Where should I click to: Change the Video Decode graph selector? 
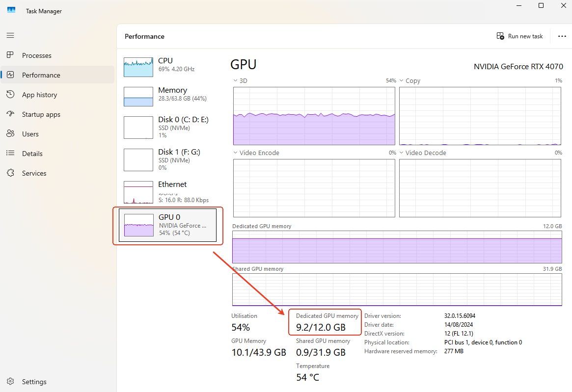pos(402,153)
